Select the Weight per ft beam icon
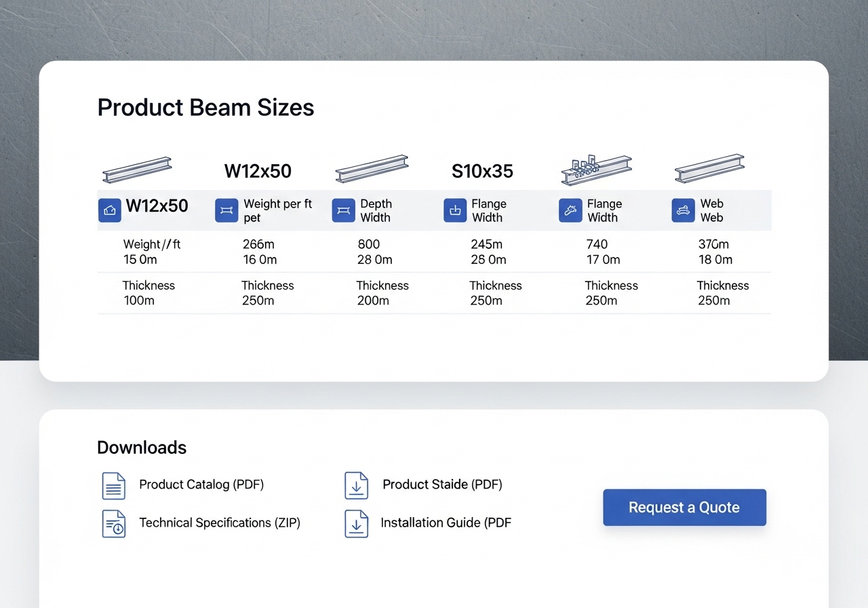 click(226, 210)
